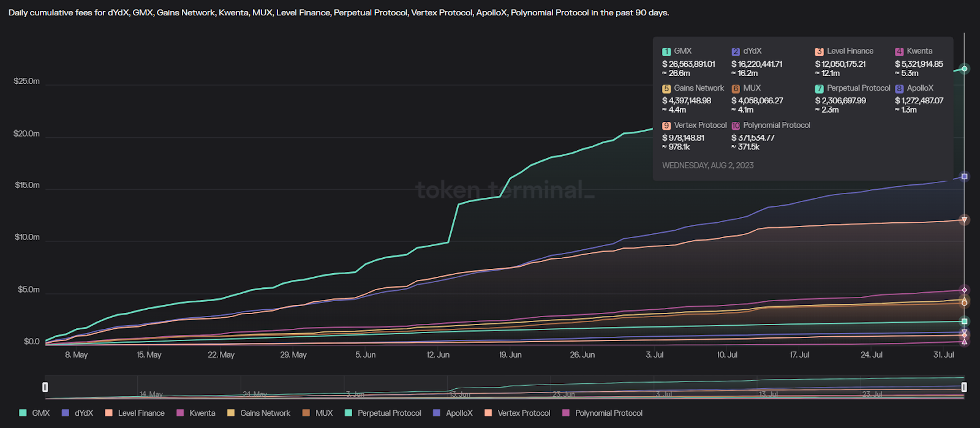This screenshot has height=428, width=980.
Task: Click ApolloX legend entry
Action: (x=453, y=413)
